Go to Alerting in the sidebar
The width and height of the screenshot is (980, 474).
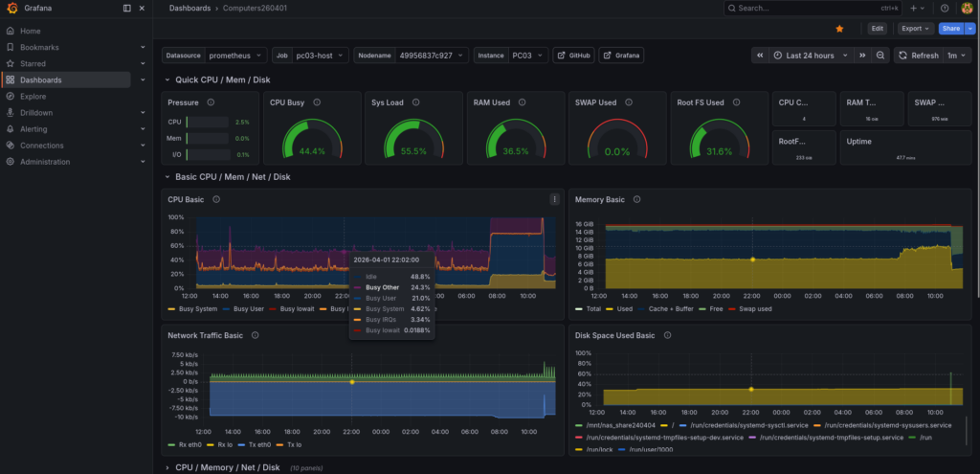coord(33,129)
